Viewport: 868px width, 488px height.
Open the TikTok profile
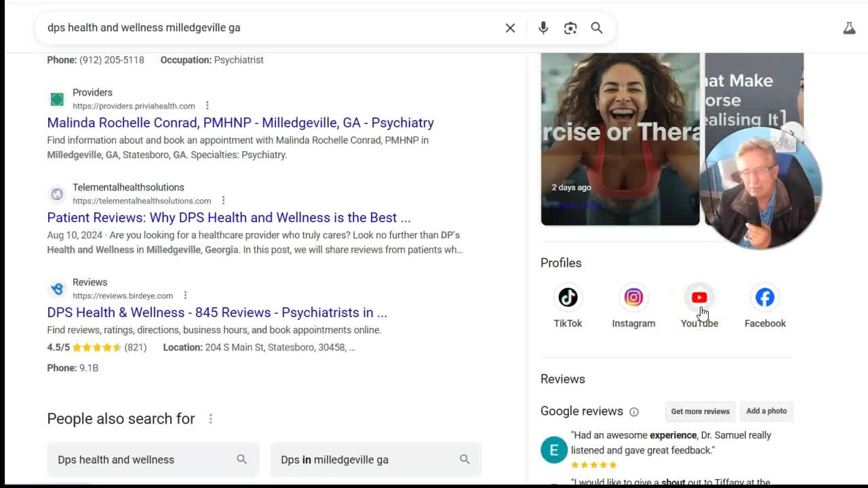[568, 298]
